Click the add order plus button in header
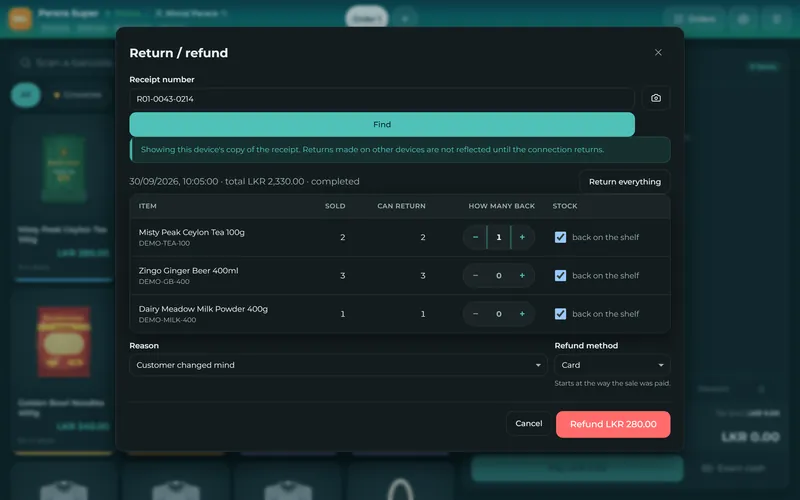Screen dimensions: 800x500 click(405, 19)
